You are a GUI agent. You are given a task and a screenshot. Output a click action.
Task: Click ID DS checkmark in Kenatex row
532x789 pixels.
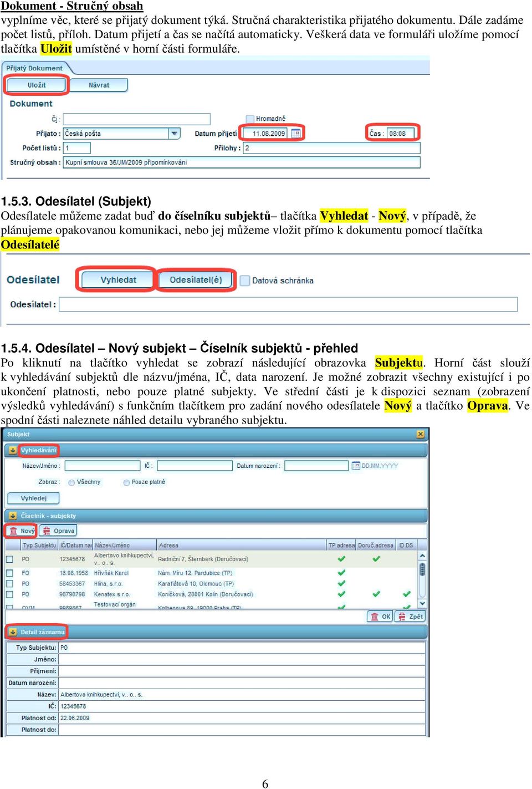coord(406,594)
